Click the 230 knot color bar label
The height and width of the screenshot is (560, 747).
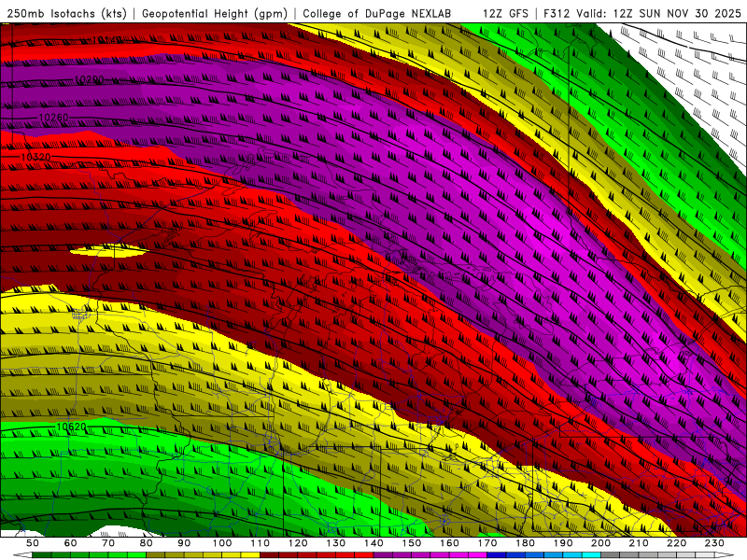(714, 543)
